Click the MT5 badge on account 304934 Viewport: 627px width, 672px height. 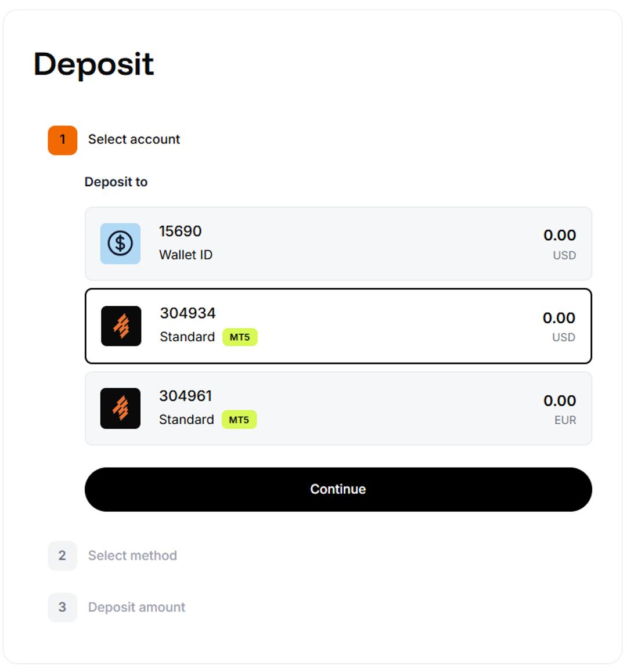[x=240, y=337]
